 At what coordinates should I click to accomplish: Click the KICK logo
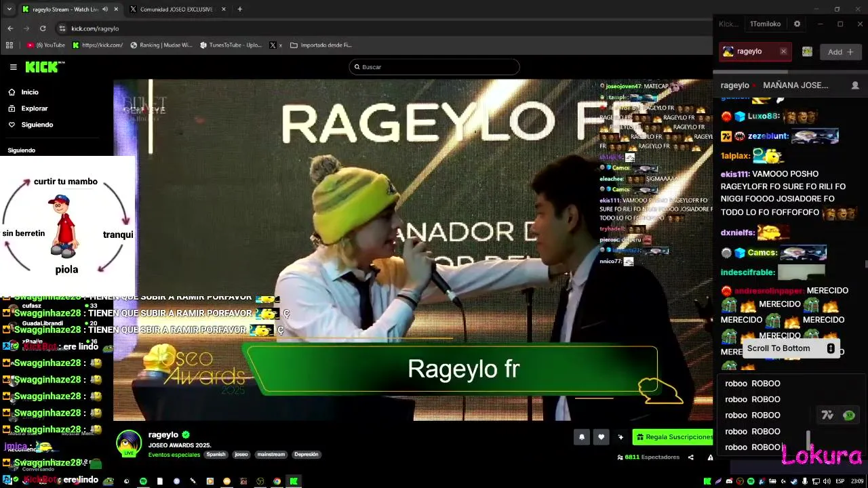pyautogui.click(x=45, y=66)
